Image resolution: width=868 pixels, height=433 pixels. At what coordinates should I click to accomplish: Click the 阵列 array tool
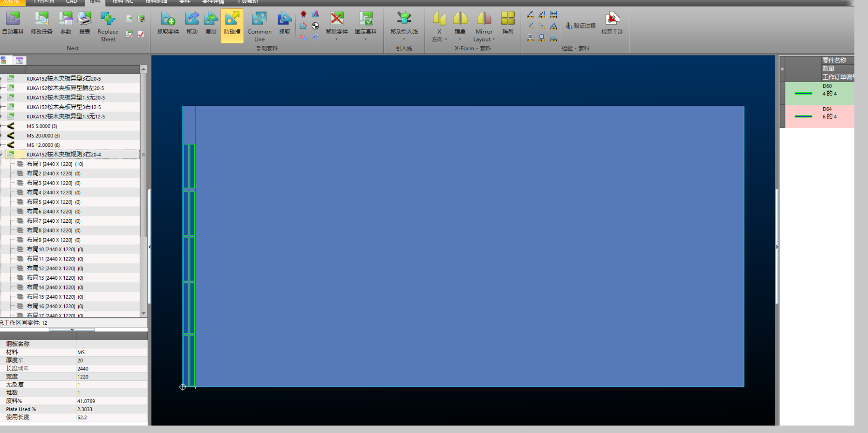508,23
